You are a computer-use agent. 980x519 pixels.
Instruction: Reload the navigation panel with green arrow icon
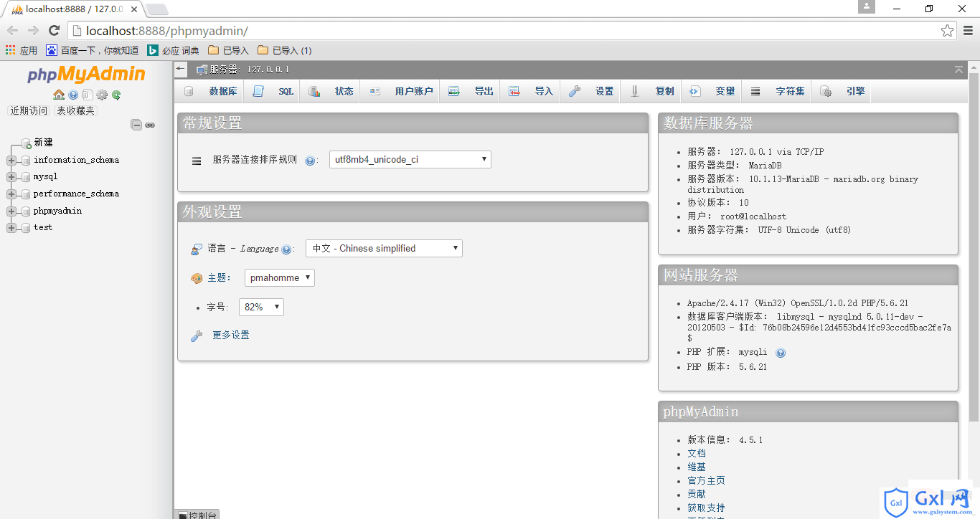click(116, 95)
